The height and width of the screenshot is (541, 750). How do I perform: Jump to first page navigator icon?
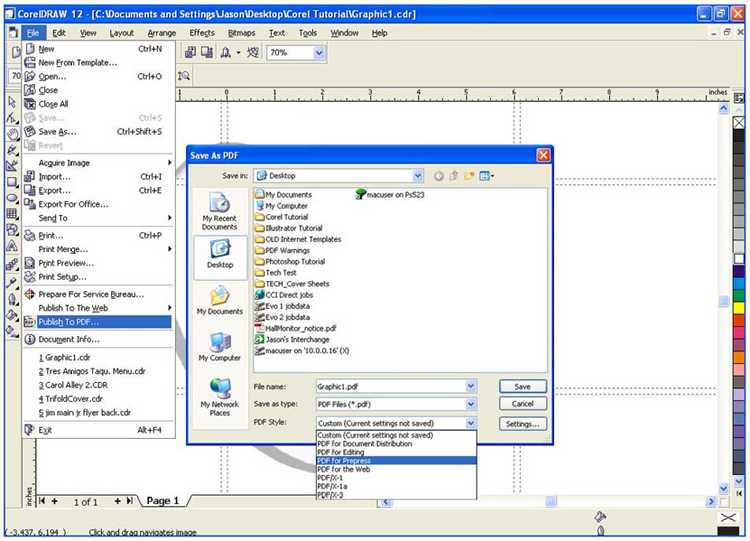click(42, 501)
